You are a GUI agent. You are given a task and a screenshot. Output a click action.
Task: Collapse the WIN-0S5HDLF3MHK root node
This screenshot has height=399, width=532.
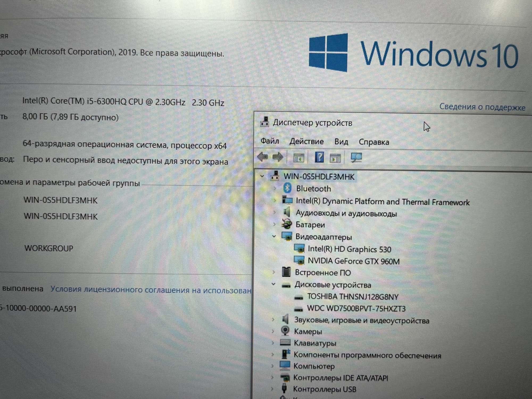[262, 176]
